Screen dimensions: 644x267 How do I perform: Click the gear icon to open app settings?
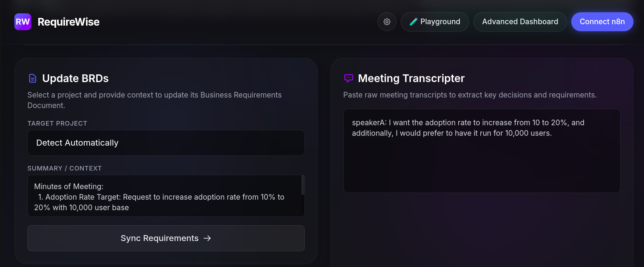387,21
